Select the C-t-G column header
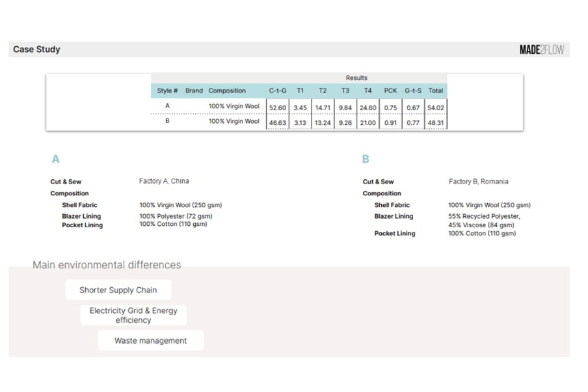This screenshot has width=588, height=392. [278, 91]
